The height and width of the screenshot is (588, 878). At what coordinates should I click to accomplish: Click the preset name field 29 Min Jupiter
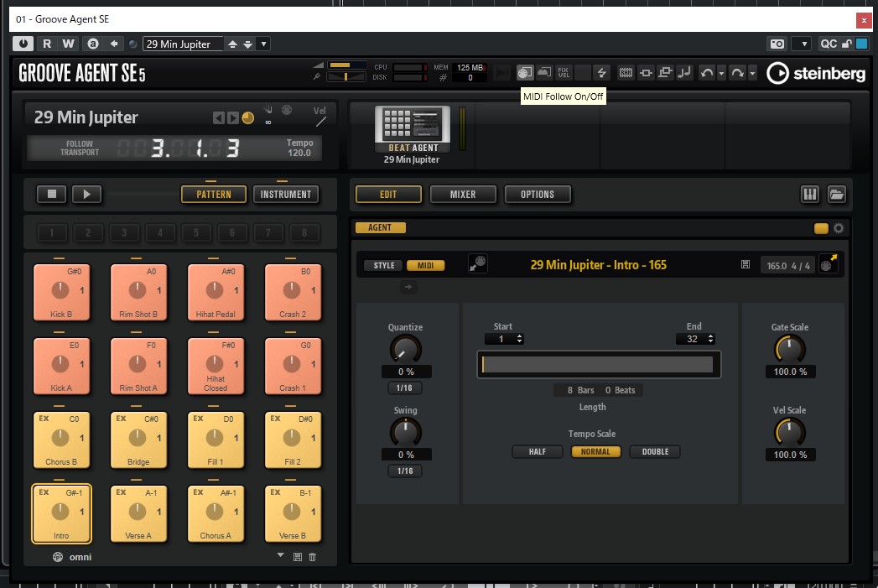(x=183, y=44)
